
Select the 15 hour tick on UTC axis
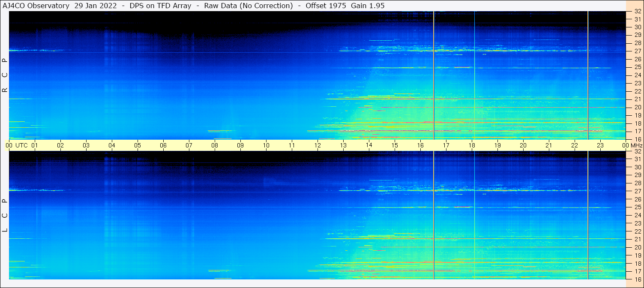click(395, 145)
